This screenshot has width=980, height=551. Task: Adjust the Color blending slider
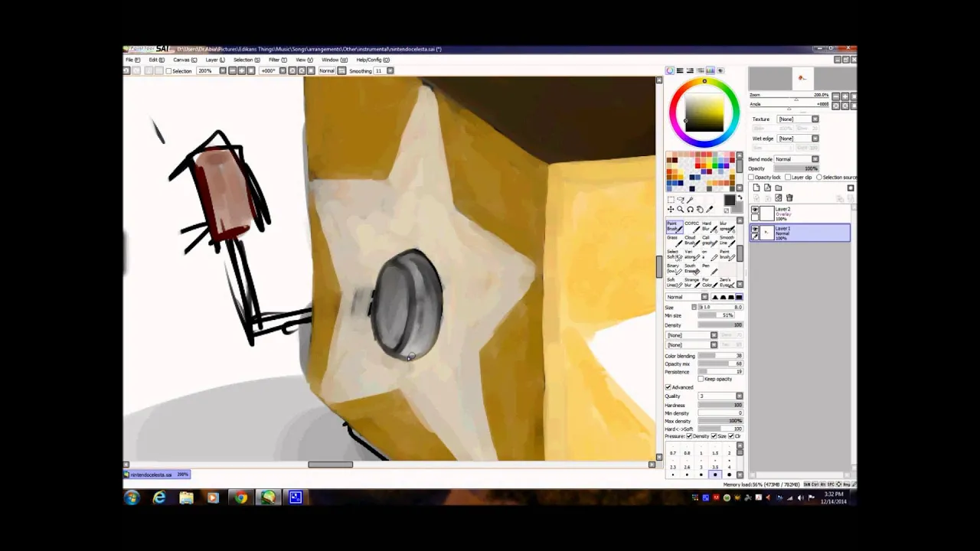click(720, 356)
